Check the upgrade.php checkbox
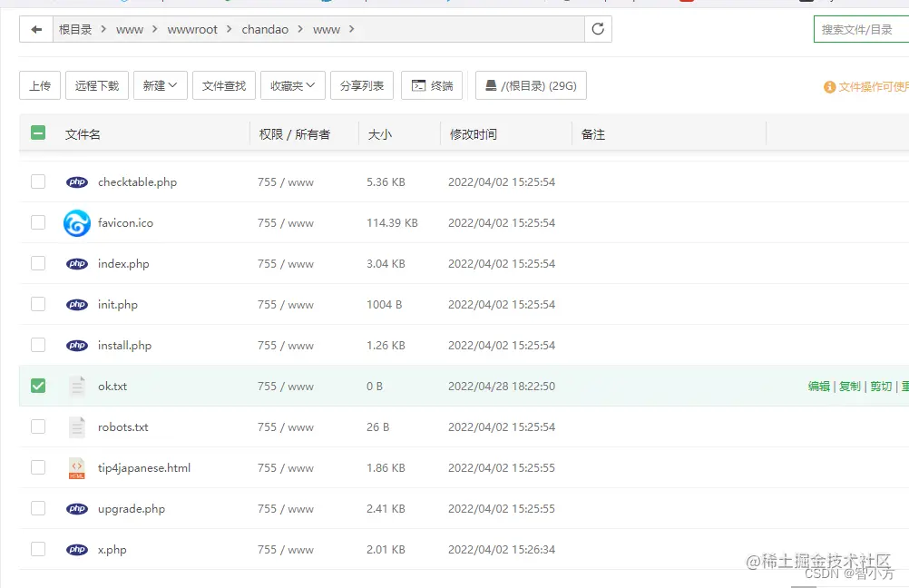The width and height of the screenshot is (909, 588). pyautogui.click(x=38, y=508)
